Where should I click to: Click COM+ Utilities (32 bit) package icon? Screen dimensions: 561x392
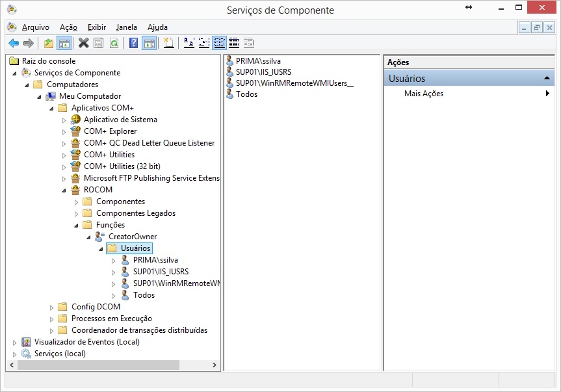coord(75,166)
